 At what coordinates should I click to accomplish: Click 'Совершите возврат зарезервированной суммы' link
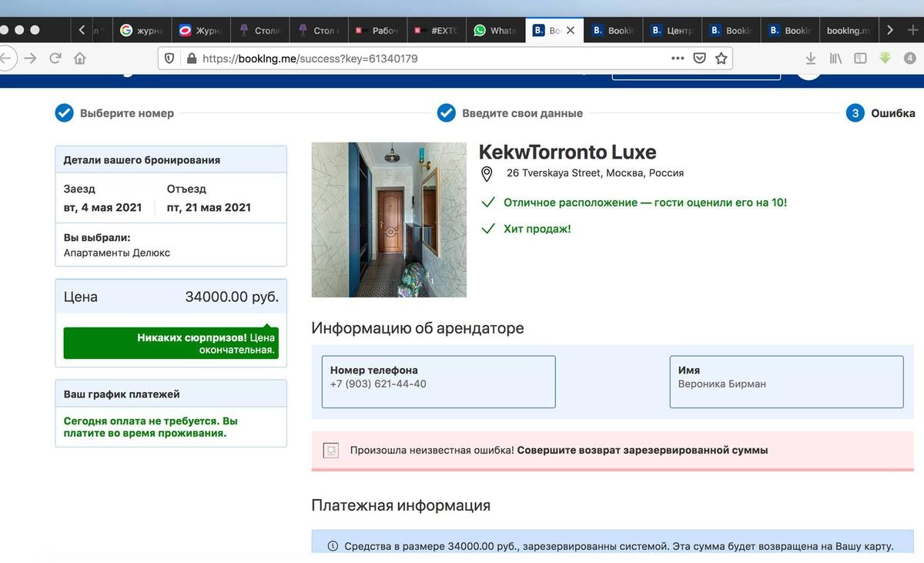click(x=642, y=450)
